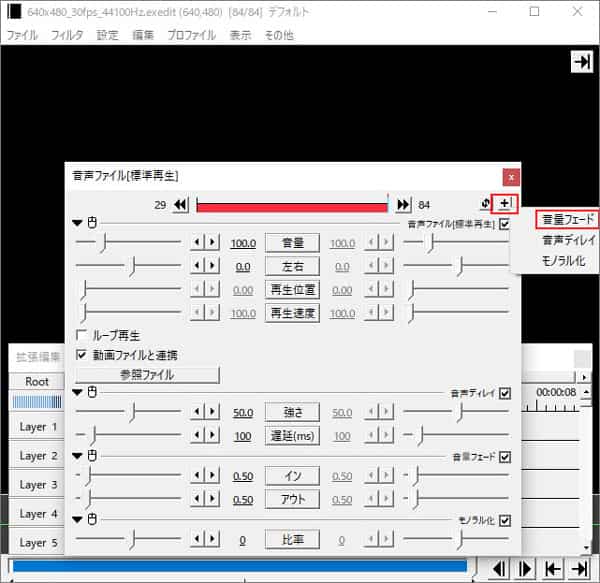
Task: Click the left 音量 slider track
Action: point(128,242)
